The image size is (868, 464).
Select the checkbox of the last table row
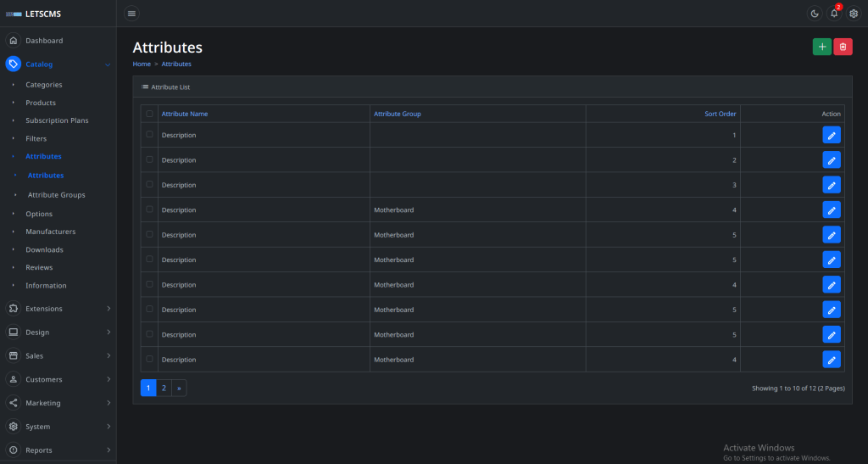[150, 360]
